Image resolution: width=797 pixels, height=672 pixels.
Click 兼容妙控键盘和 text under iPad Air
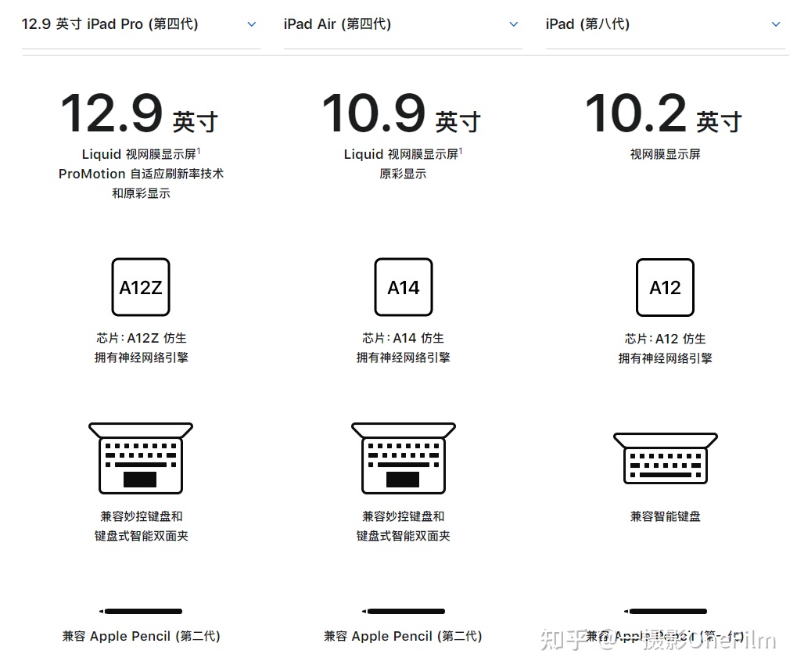click(x=403, y=516)
